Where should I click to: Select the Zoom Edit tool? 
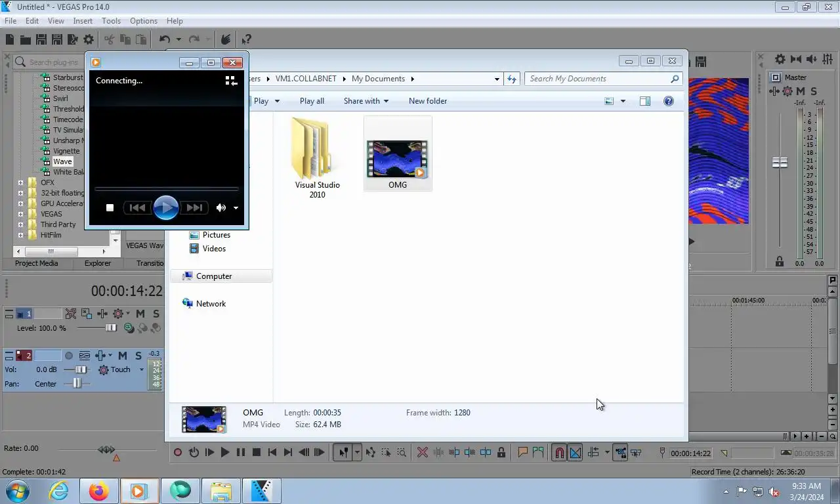pos(402,452)
